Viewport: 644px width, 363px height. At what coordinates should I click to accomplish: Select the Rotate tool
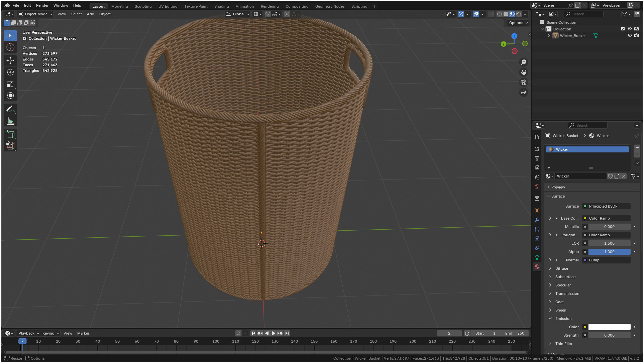pyautogui.click(x=10, y=72)
